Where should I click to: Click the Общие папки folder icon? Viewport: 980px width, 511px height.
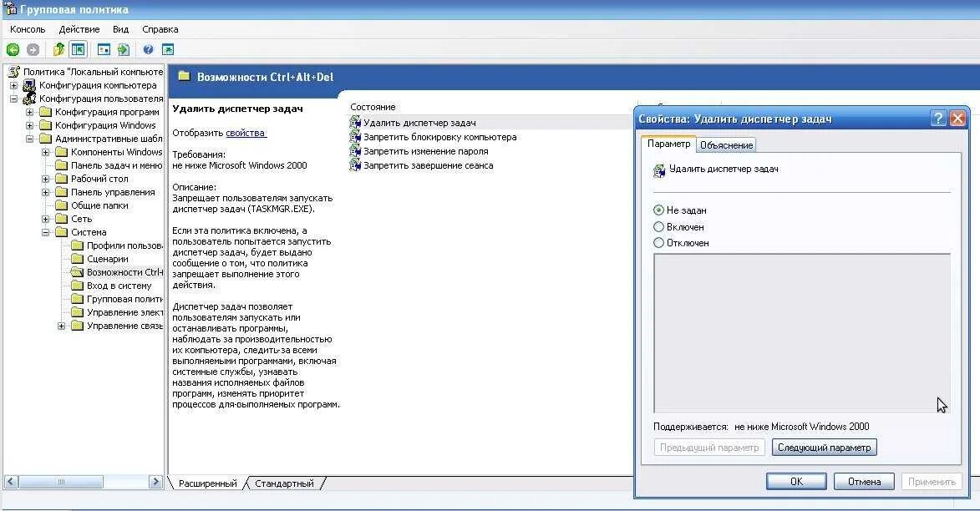[x=61, y=205]
